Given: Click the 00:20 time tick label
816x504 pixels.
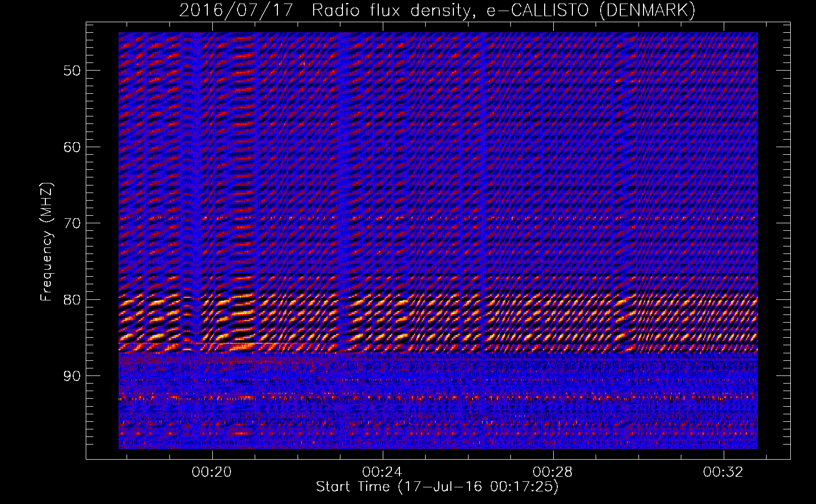Looking at the screenshot, I should (212, 472).
